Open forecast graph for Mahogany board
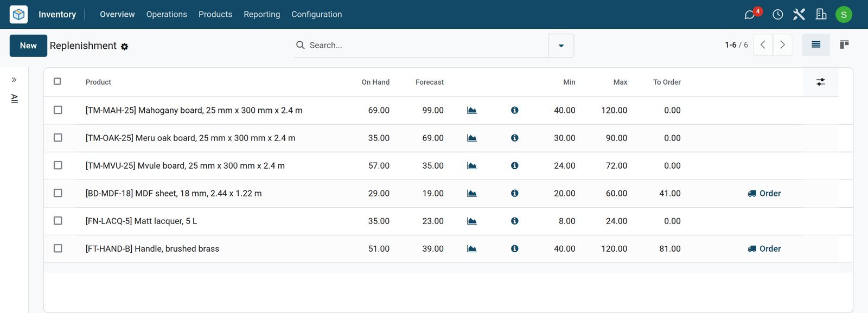868x313 pixels. coord(472,110)
